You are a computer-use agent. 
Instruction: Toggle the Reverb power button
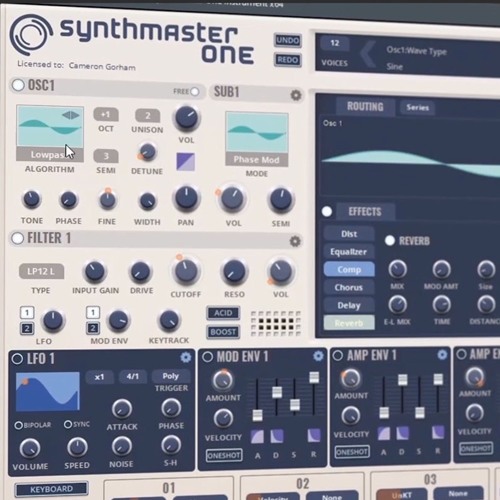pyautogui.click(x=390, y=240)
